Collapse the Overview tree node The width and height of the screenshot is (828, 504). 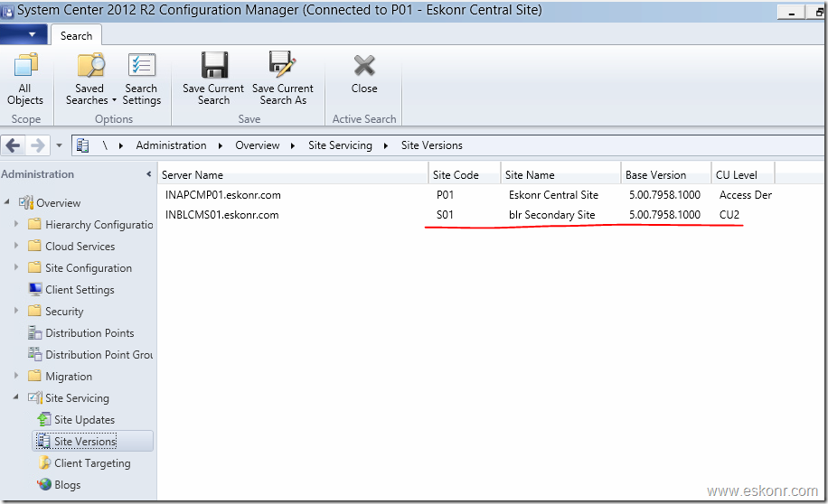[7, 202]
